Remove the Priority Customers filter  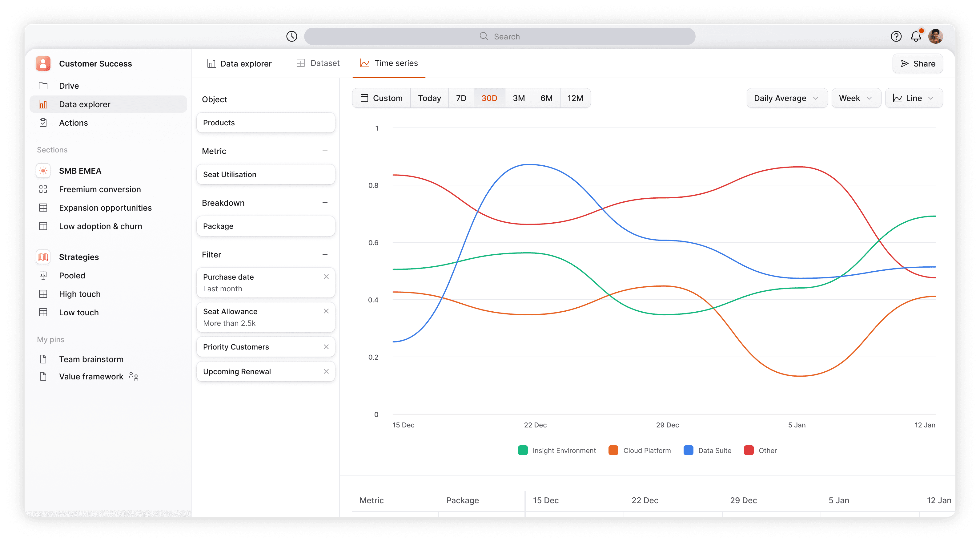tap(326, 347)
